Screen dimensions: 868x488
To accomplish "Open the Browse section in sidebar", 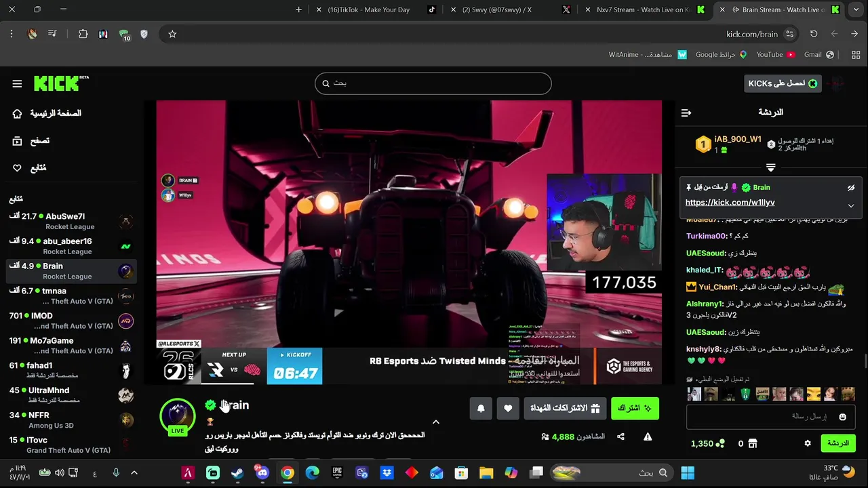I will coord(31,141).
